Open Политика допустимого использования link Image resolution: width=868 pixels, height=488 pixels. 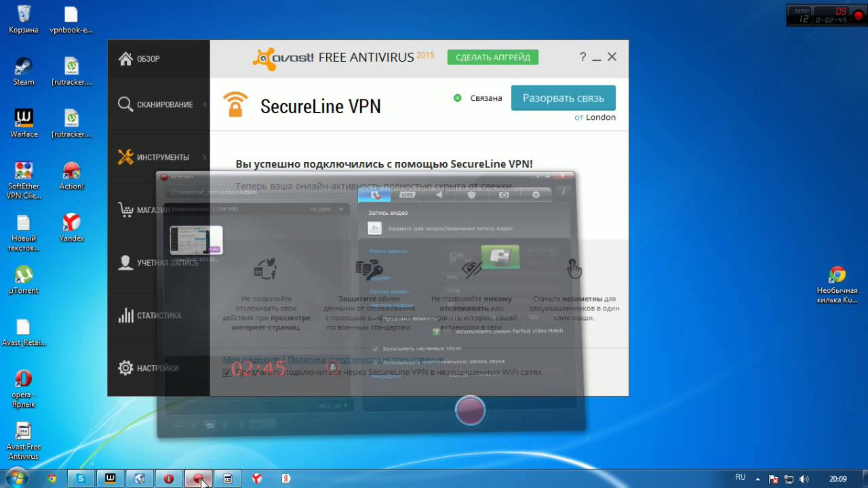(x=366, y=359)
